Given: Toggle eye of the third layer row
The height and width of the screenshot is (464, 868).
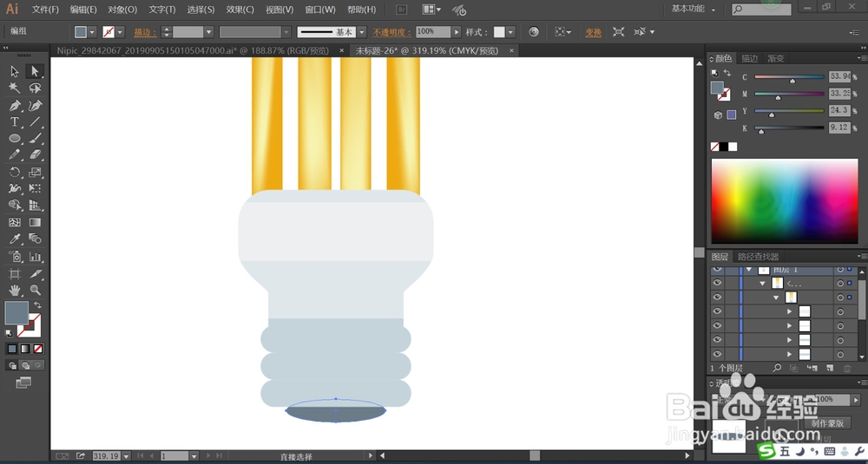Looking at the screenshot, I should 718,297.
